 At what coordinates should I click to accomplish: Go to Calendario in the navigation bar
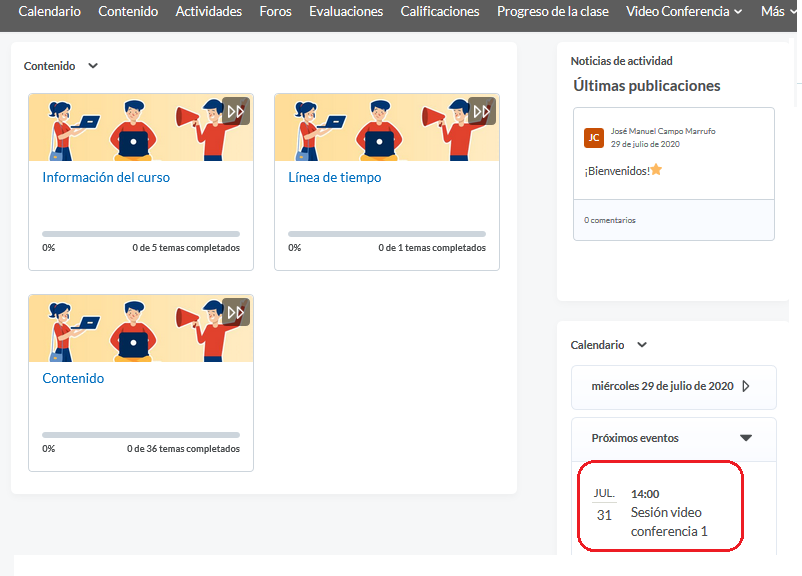[50, 12]
